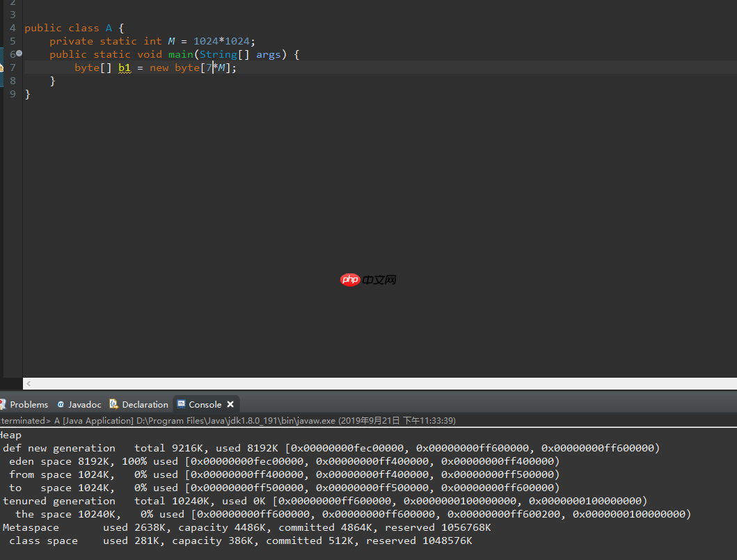The height and width of the screenshot is (560, 737).
Task: Click the 'private' keyword on line 5
Action: pos(72,41)
